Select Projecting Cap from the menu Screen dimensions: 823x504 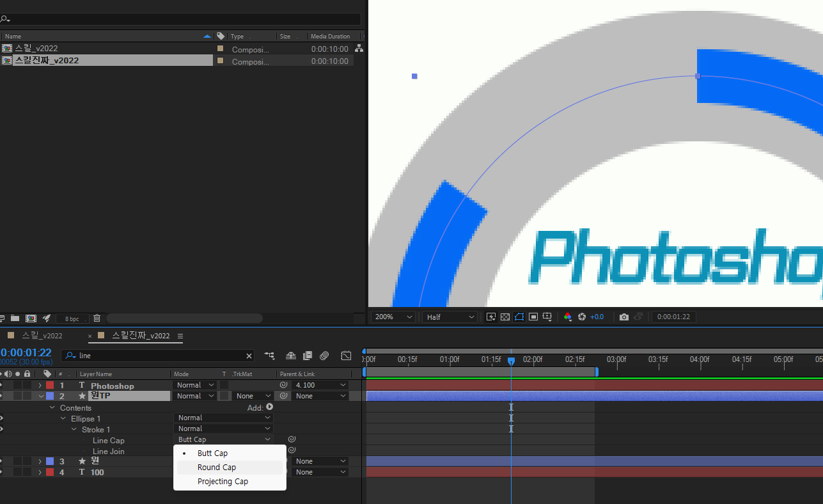pyautogui.click(x=230, y=482)
